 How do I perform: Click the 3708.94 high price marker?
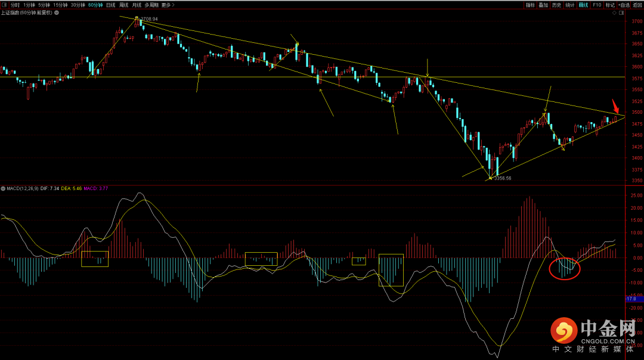coord(148,19)
